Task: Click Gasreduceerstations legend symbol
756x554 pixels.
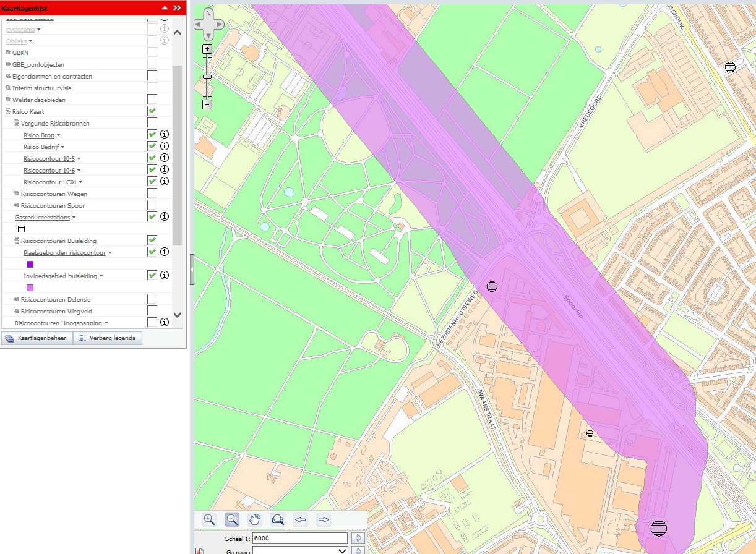Action: click(x=21, y=229)
